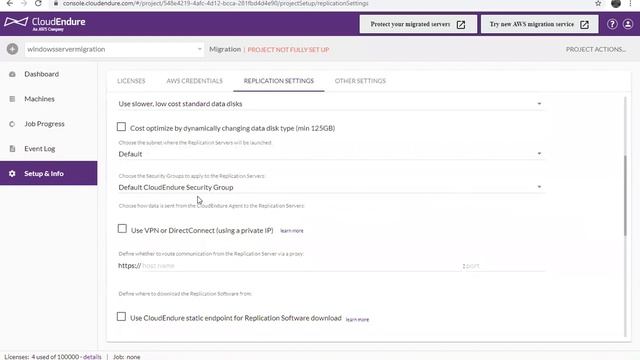
Task: Open the help question mark icon
Action: tap(612, 24)
